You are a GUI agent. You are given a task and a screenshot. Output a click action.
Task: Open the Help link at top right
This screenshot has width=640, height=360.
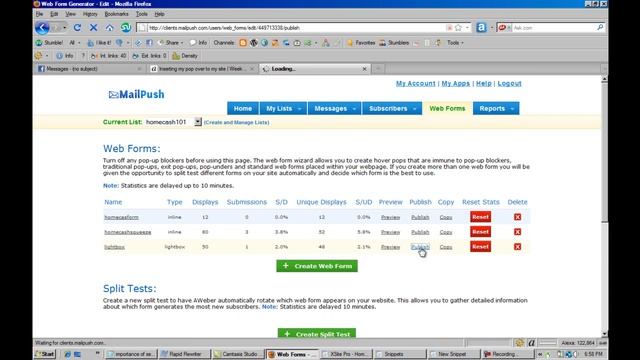[484, 83]
